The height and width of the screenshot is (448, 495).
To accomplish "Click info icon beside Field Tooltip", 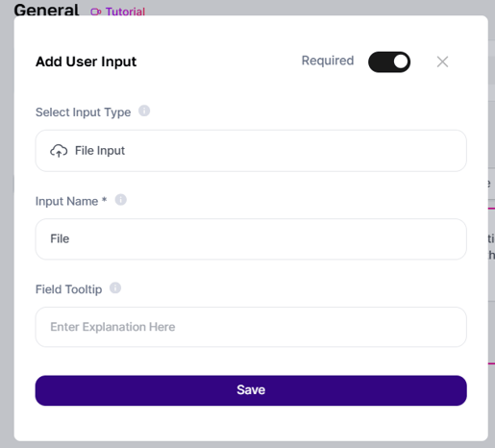I will 115,287.
